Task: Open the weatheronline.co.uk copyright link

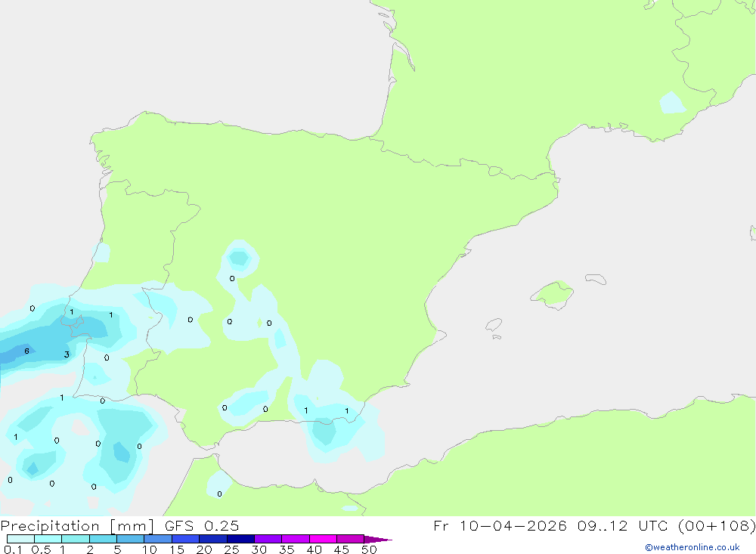Action: 692,547
